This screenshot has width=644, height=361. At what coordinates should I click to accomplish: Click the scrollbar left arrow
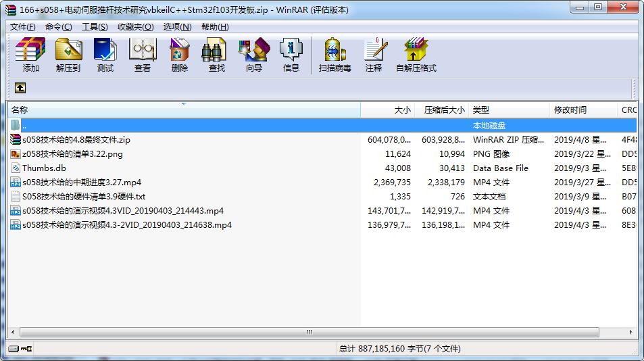(x=13, y=332)
